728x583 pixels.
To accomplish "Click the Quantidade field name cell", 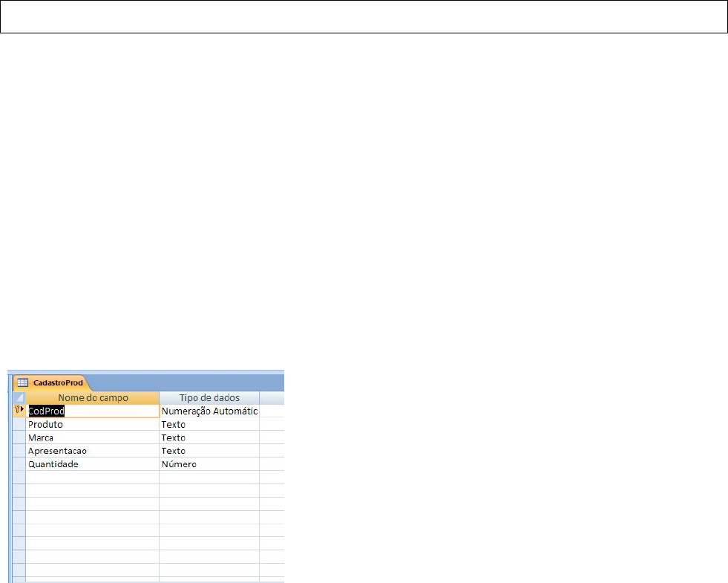I will (x=93, y=464).
